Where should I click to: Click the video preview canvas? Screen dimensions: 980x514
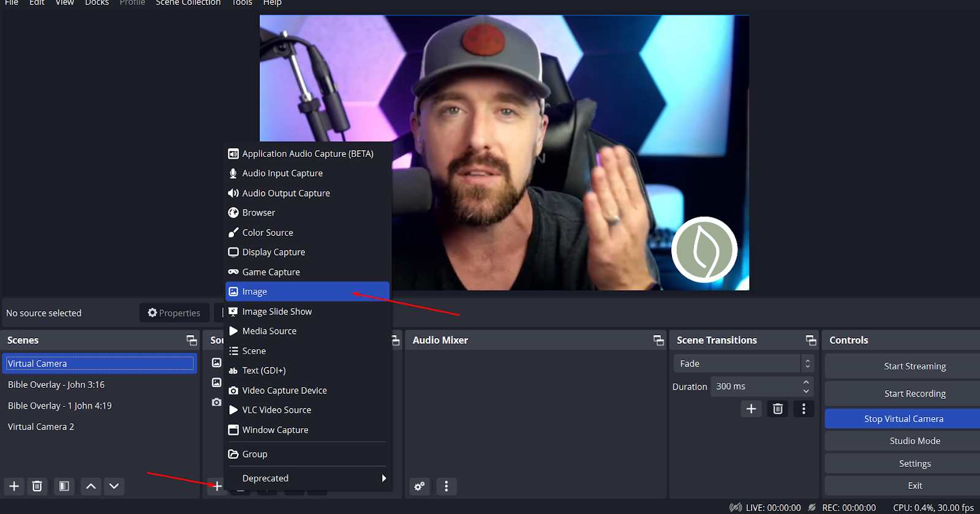504,153
